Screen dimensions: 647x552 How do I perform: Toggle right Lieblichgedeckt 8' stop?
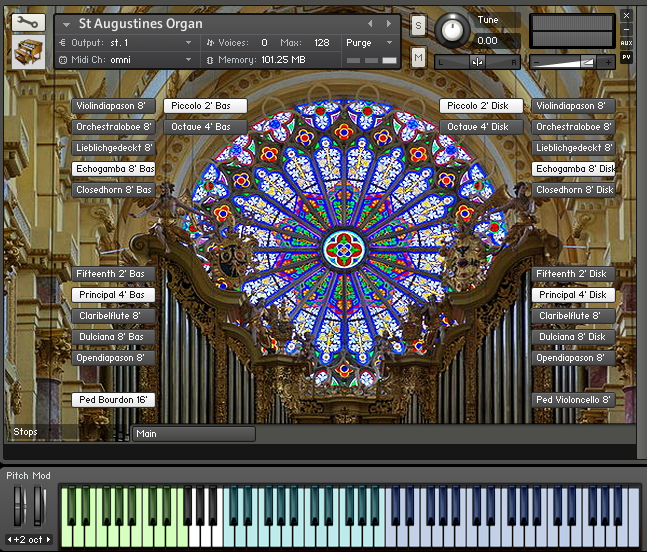pyautogui.click(x=573, y=148)
